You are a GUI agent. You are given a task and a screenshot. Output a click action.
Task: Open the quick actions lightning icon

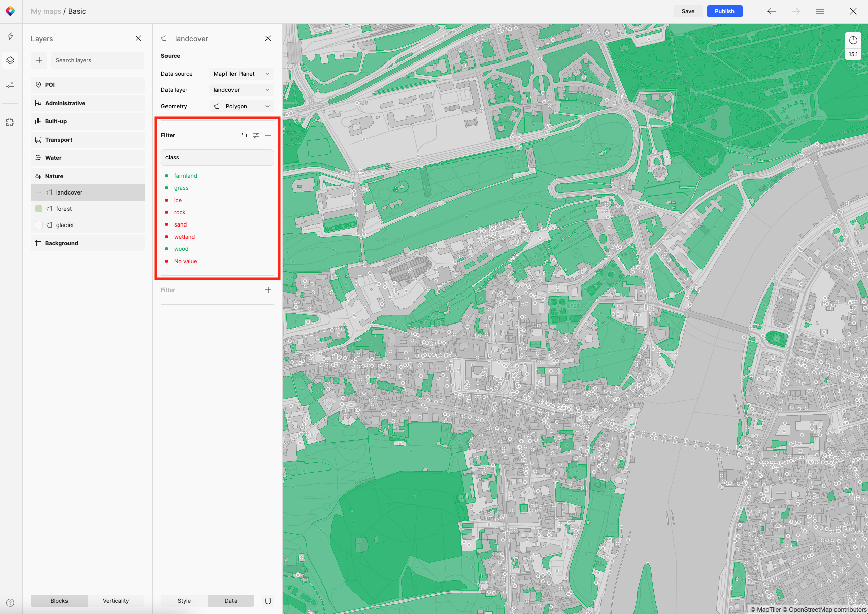tap(10, 36)
